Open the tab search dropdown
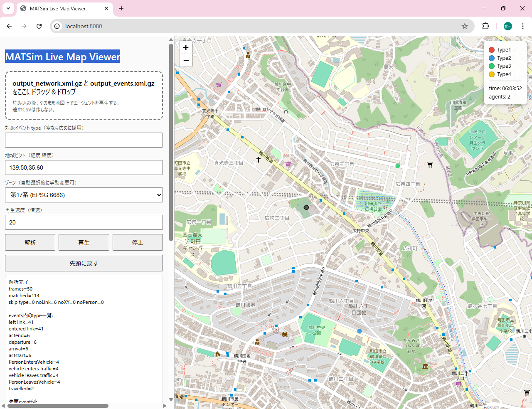Viewport: 532px width, 409px height. pos(8,8)
